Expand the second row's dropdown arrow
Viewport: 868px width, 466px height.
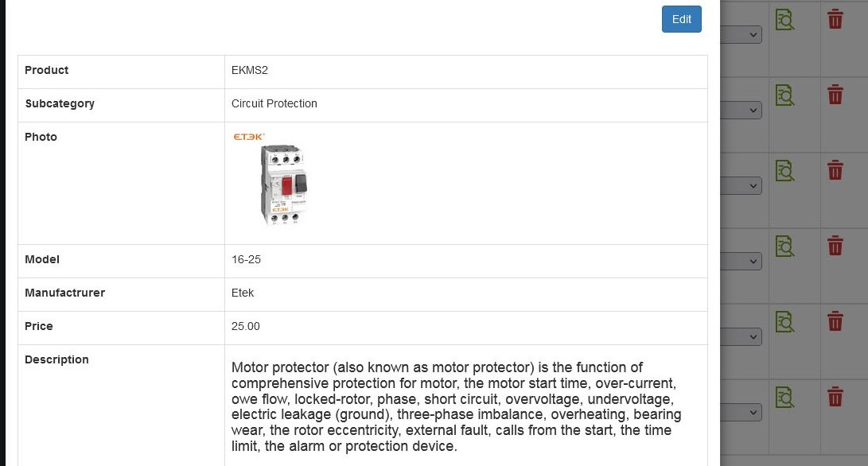pyautogui.click(x=753, y=110)
